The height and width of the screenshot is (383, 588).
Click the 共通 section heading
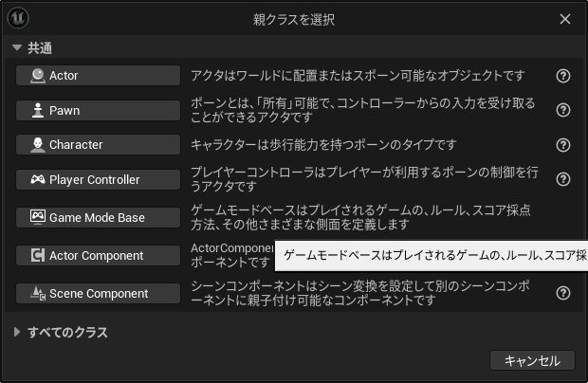40,48
